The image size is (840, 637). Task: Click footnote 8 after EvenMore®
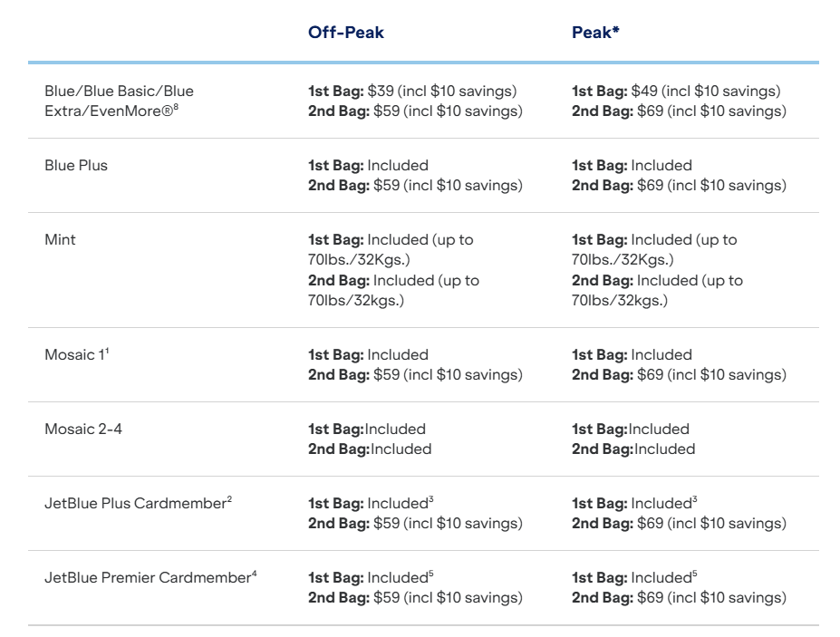click(x=188, y=108)
